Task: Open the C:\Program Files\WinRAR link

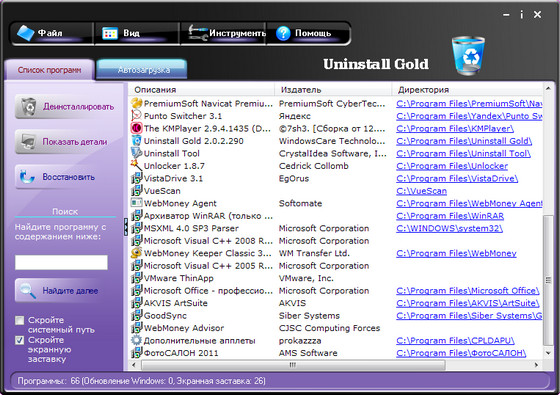Action: [450, 216]
